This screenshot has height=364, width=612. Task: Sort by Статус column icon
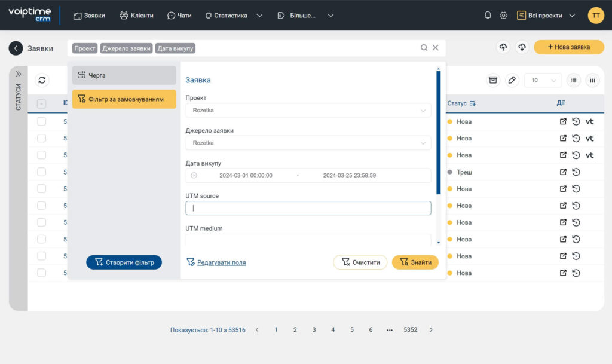(473, 103)
